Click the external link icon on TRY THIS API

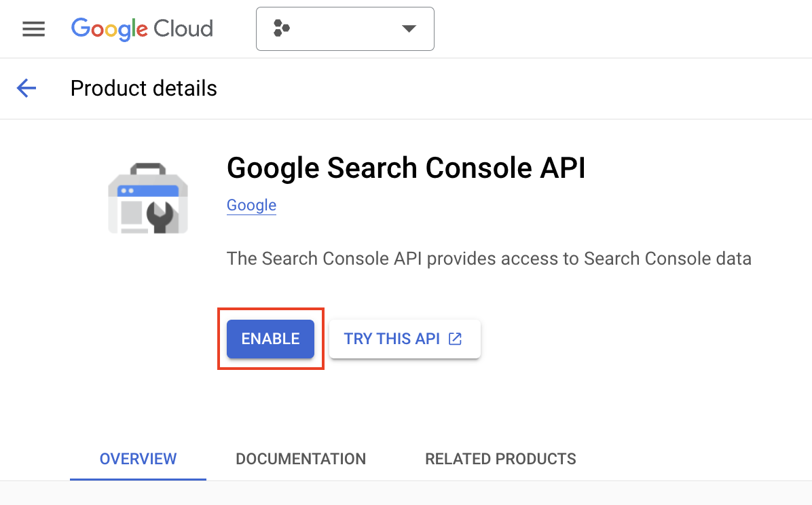pos(454,339)
